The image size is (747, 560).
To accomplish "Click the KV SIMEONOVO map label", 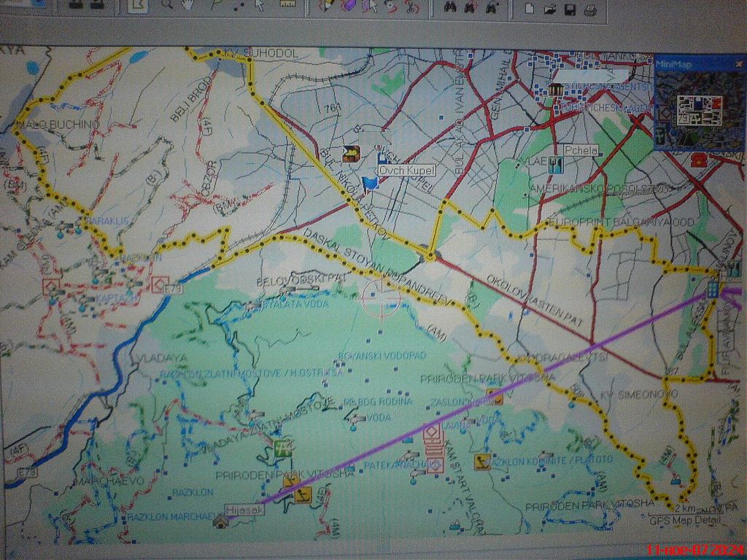I will (x=639, y=394).
